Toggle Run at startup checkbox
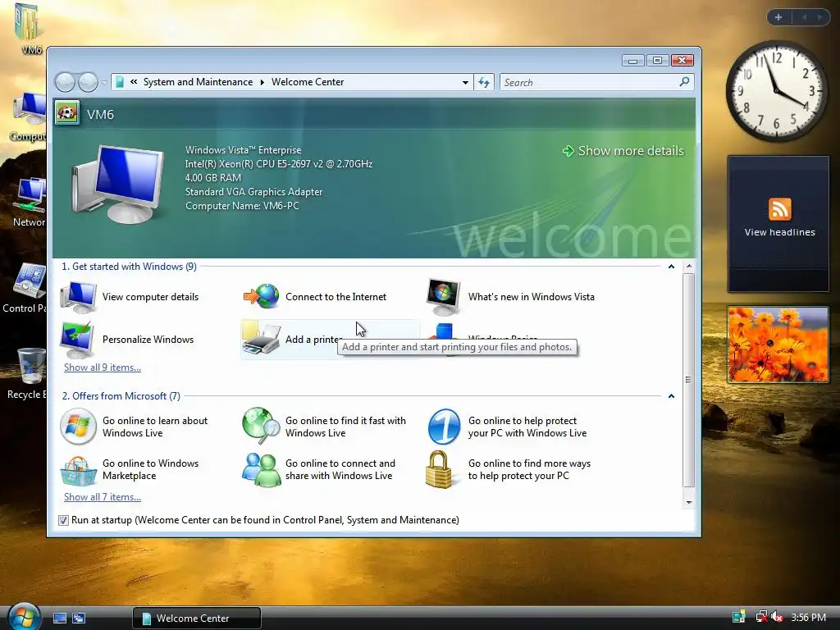840x630 pixels. tap(63, 520)
